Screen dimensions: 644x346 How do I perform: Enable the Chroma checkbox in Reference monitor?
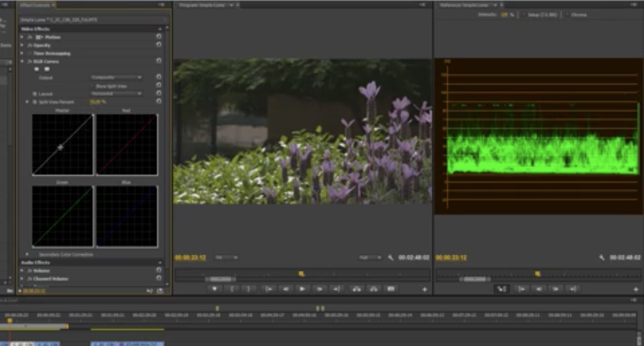click(568, 15)
